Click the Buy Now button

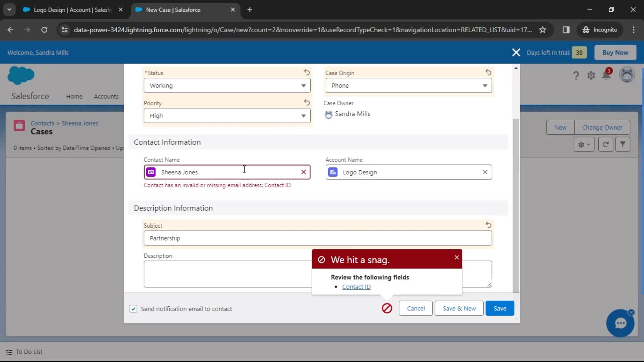click(x=615, y=53)
